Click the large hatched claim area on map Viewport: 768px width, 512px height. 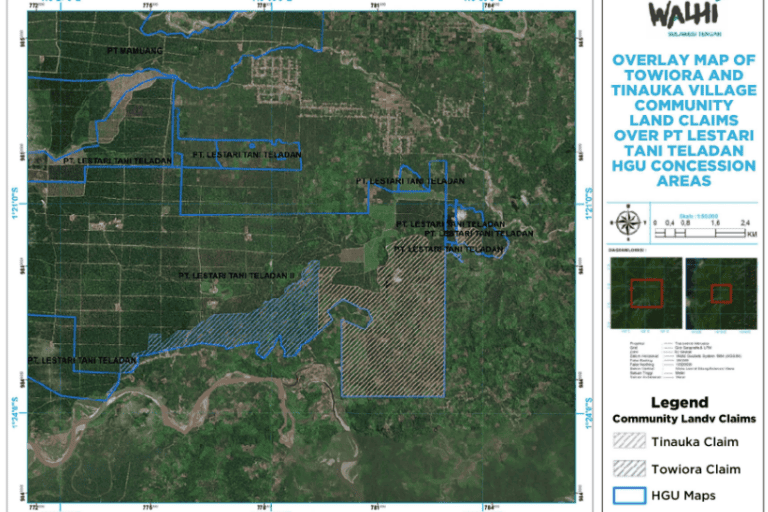[392, 340]
